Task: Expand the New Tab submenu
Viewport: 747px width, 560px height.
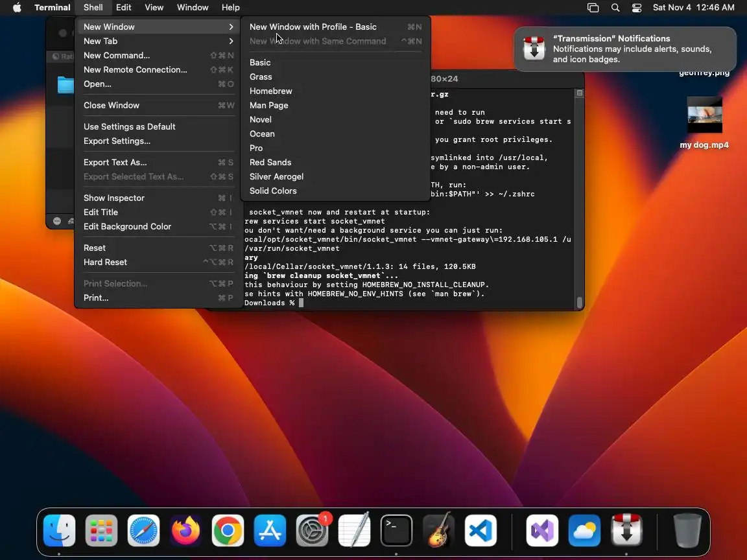Action: tap(159, 41)
